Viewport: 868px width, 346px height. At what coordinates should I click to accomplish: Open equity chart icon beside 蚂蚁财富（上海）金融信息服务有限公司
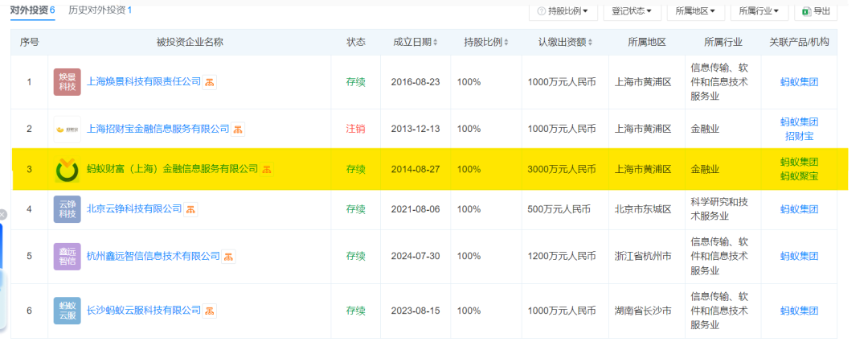pyautogui.click(x=267, y=169)
